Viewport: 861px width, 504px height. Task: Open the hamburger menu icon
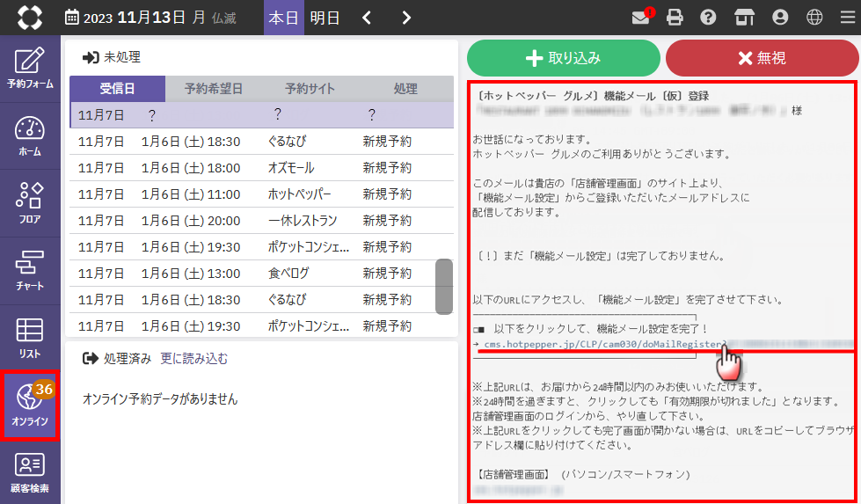[846, 18]
